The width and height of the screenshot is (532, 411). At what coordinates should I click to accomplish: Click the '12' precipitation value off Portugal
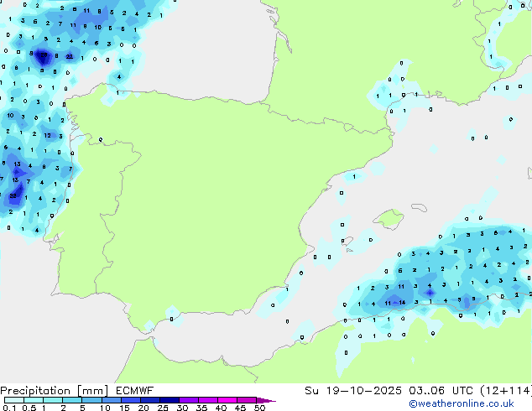tap(47, 135)
